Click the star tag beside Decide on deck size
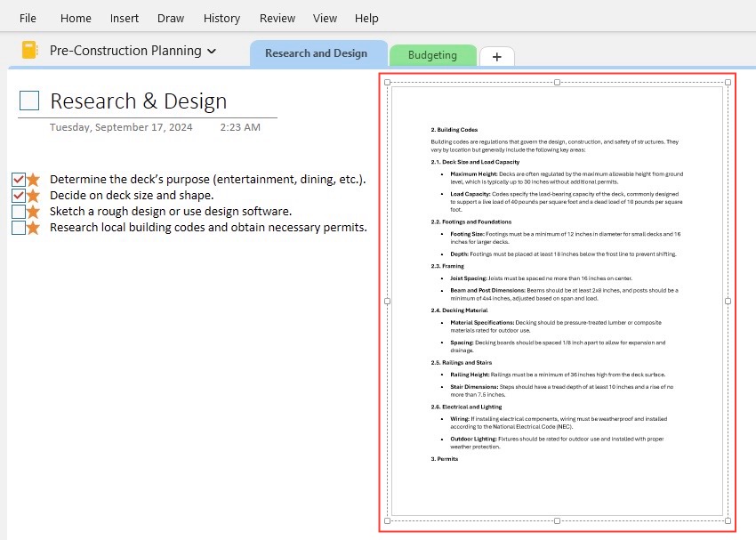Screen dimensions: 756x540 pyautogui.click(x=33, y=195)
